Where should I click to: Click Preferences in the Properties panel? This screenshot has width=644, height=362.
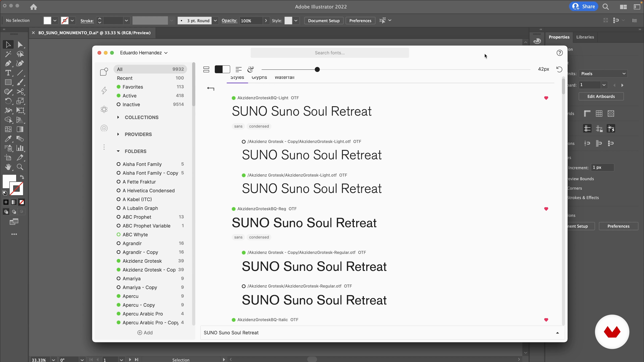tap(618, 226)
